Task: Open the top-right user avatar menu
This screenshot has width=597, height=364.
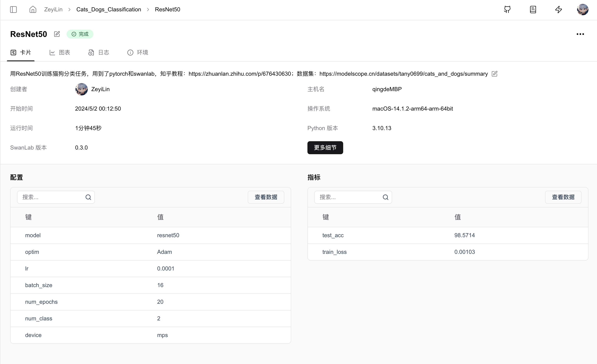Action: pyautogui.click(x=582, y=10)
